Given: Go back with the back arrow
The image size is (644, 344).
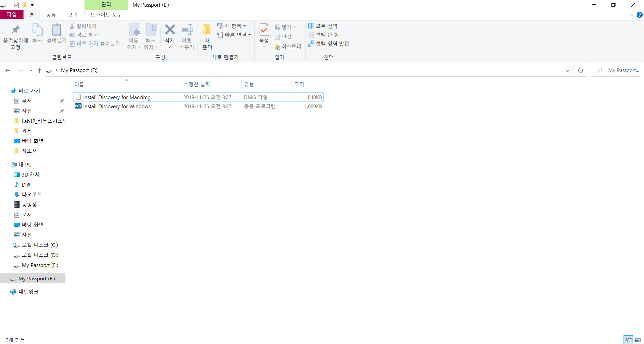Looking at the screenshot, I should (x=8, y=70).
